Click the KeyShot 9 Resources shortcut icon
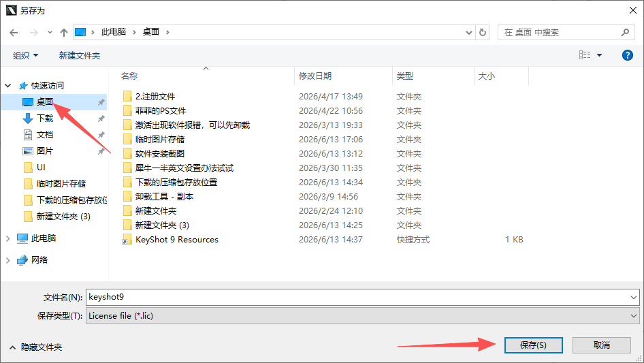The image size is (644, 363). [127, 240]
